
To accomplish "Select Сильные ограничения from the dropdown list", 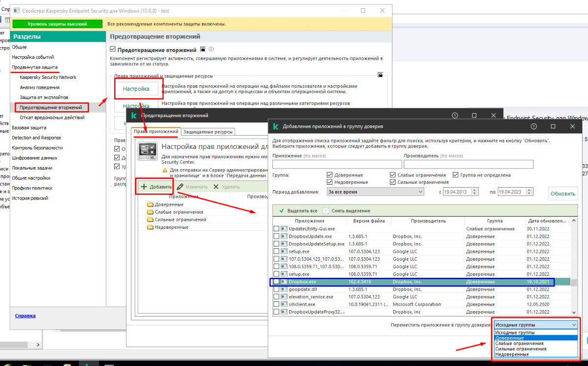I will [520, 349].
